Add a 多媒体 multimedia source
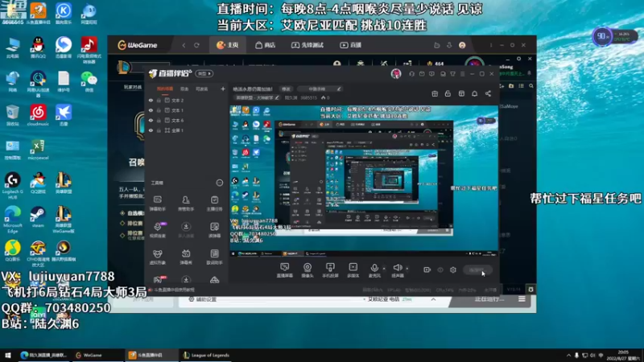 click(353, 270)
